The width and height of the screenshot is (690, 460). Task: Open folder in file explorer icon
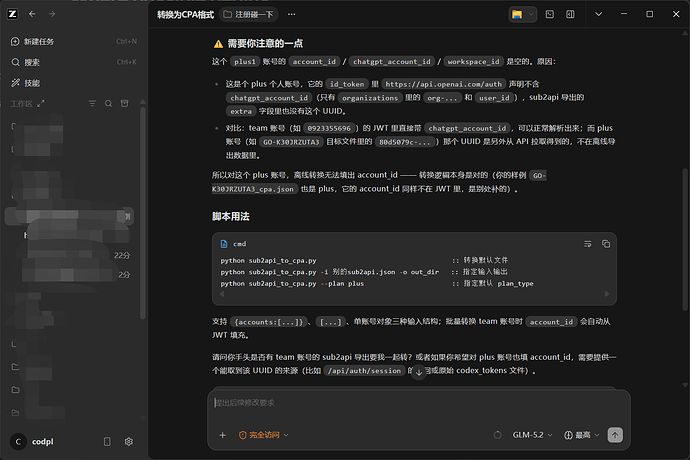coord(517,15)
